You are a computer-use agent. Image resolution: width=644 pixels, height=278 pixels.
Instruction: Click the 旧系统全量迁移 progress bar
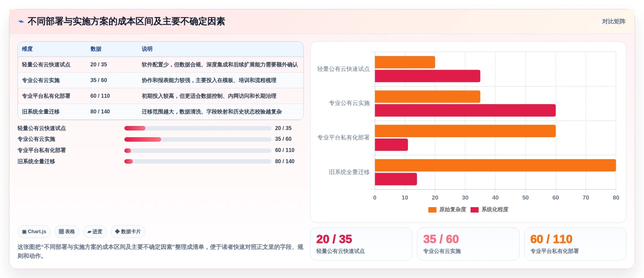pos(198,161)
